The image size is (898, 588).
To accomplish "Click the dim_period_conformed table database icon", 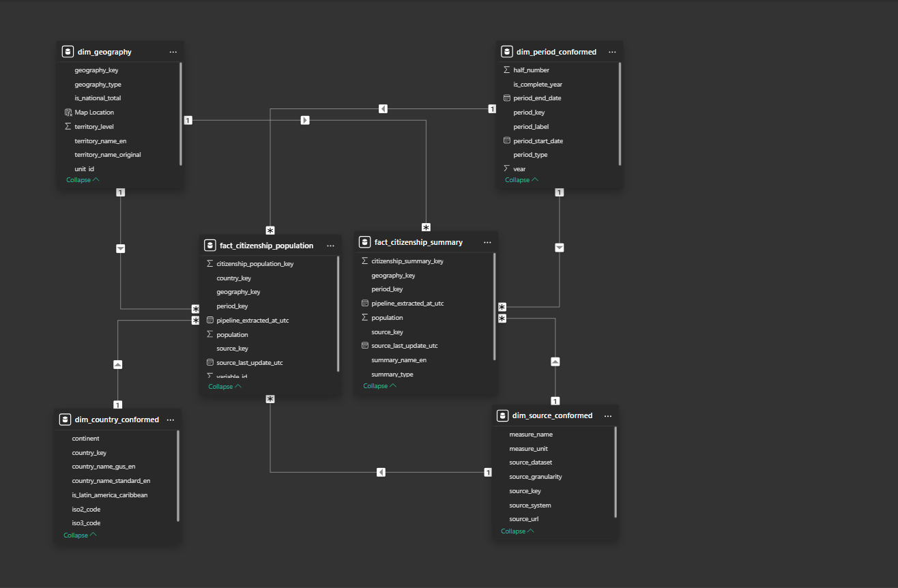I will pos(506,52).
